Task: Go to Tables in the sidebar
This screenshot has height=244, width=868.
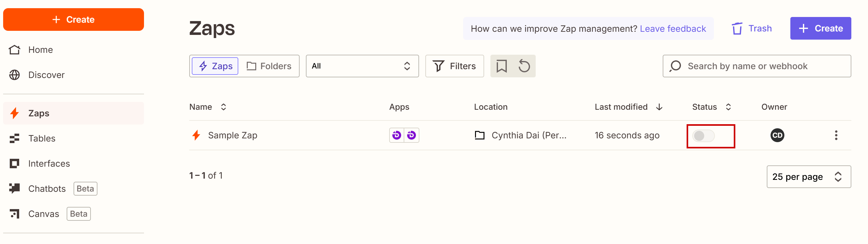Action: [x=74, y=138]
